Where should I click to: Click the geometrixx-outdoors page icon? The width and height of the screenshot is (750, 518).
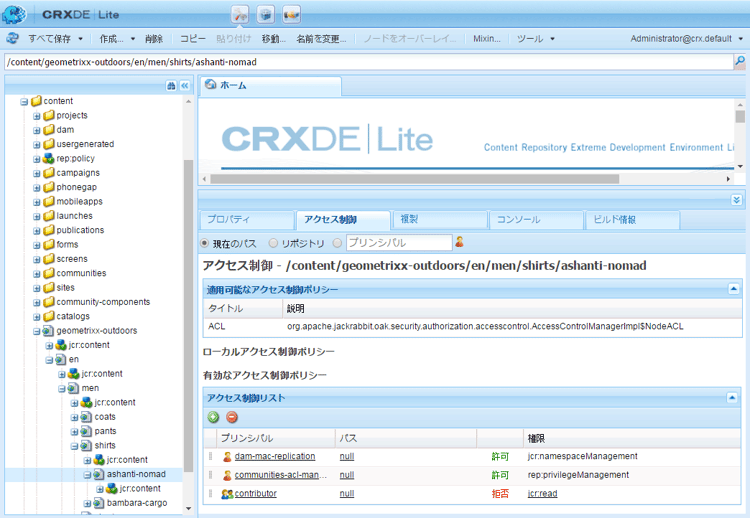tap(48, 331)
